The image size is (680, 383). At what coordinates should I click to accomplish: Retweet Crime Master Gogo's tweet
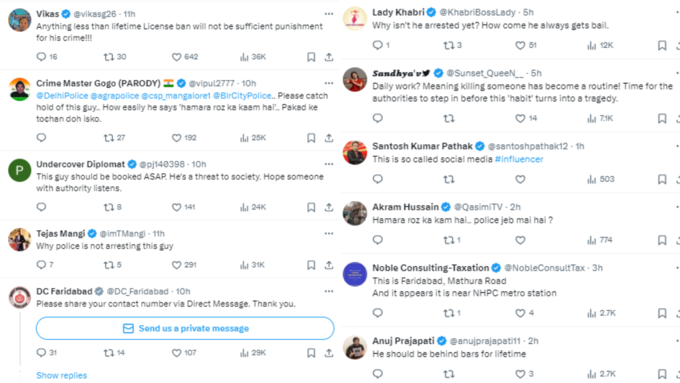point(108,138)
